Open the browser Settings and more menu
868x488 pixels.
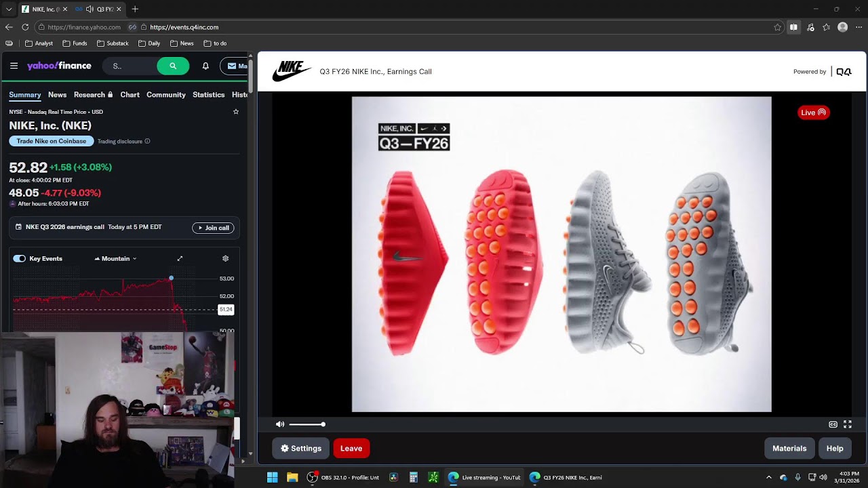(859, 27)
